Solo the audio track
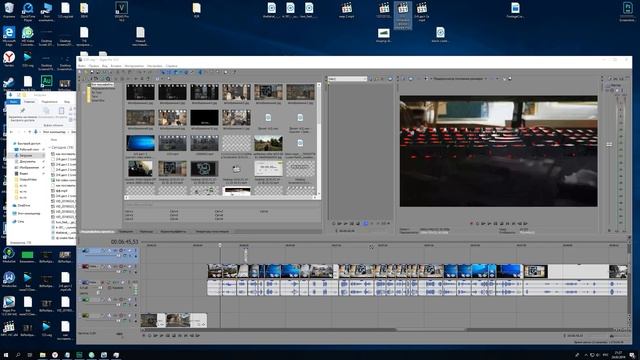640x360 pixels. coord(129,282)
